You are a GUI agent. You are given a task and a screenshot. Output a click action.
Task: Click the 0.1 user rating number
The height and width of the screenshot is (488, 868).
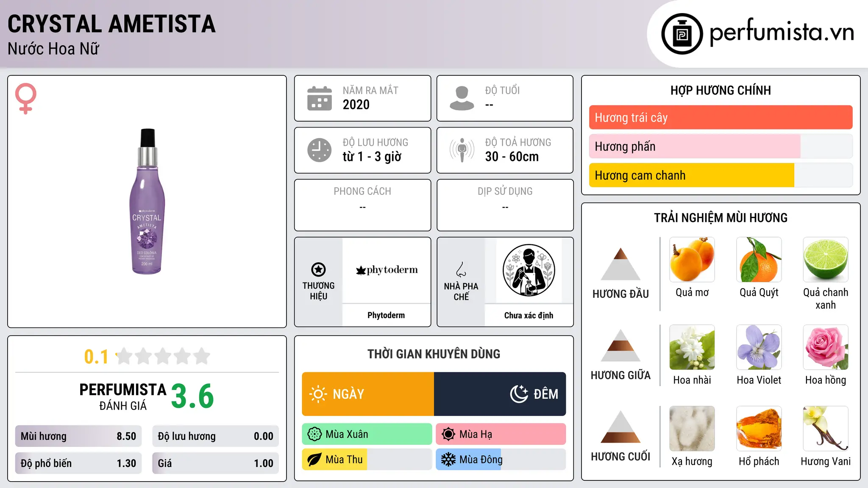[x=96, y=357]
